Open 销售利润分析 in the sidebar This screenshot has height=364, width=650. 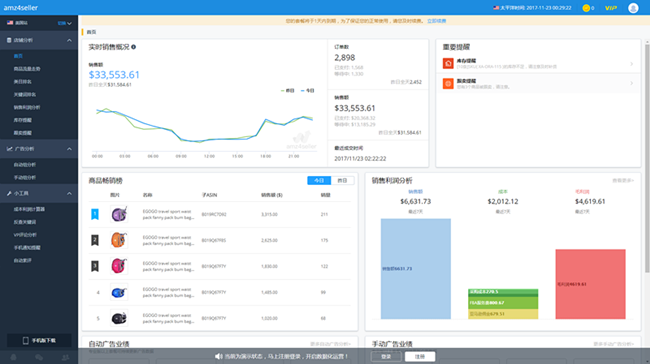click(x=27, y=107)
